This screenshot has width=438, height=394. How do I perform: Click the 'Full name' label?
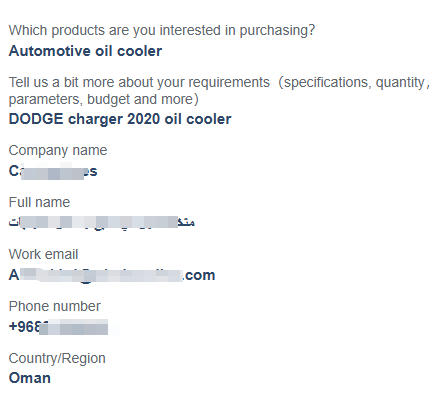(39, 202)
